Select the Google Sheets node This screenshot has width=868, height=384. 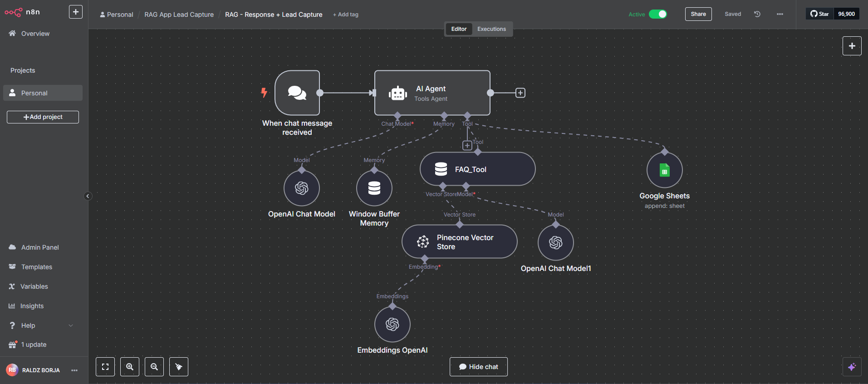tap(665, 170)
